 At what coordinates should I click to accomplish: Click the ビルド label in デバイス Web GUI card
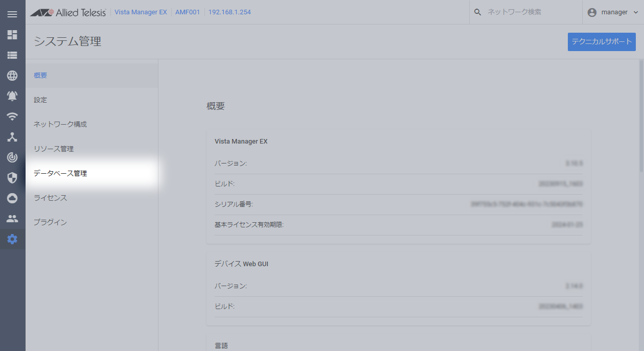pyautogui.click(x=225, y=307)
